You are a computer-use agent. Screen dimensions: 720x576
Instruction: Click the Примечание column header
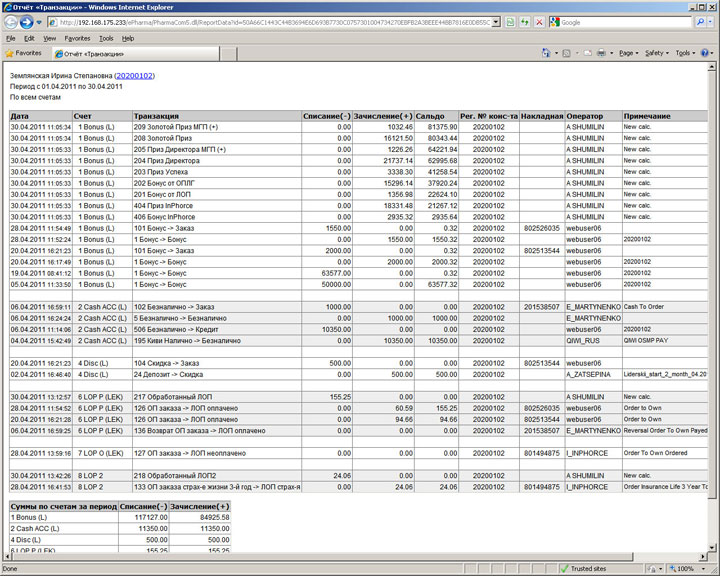[665, 116]
